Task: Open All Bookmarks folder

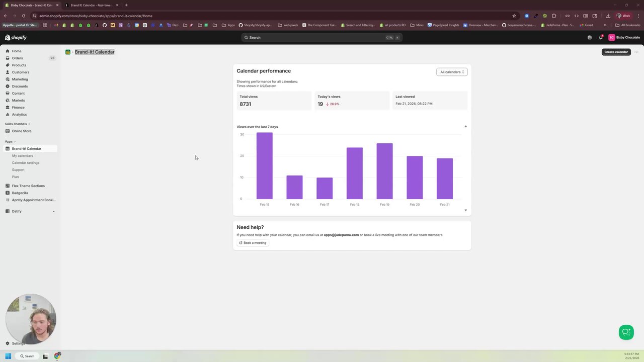Action: 628,25
